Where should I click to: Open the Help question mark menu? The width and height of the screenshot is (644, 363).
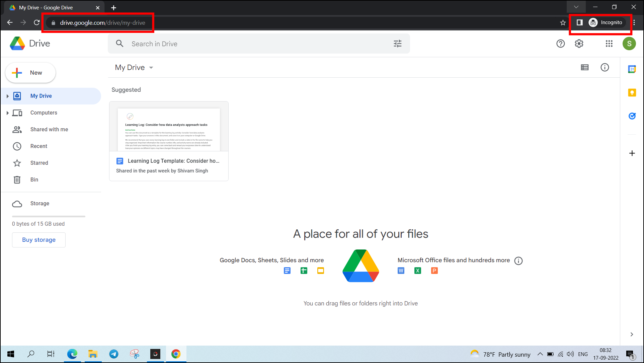[x=560, y=44]
